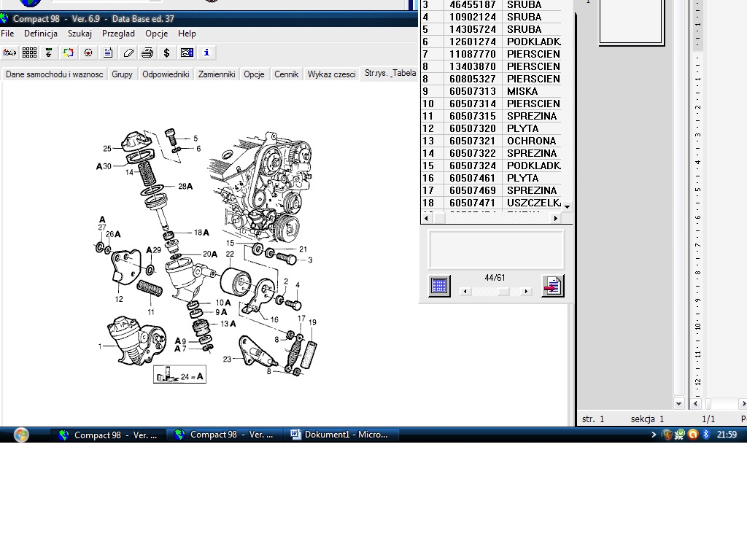This screenshot has height=560, width=747.
Task: Click the blue info icon in the toolbar
Action: (206, 52)
